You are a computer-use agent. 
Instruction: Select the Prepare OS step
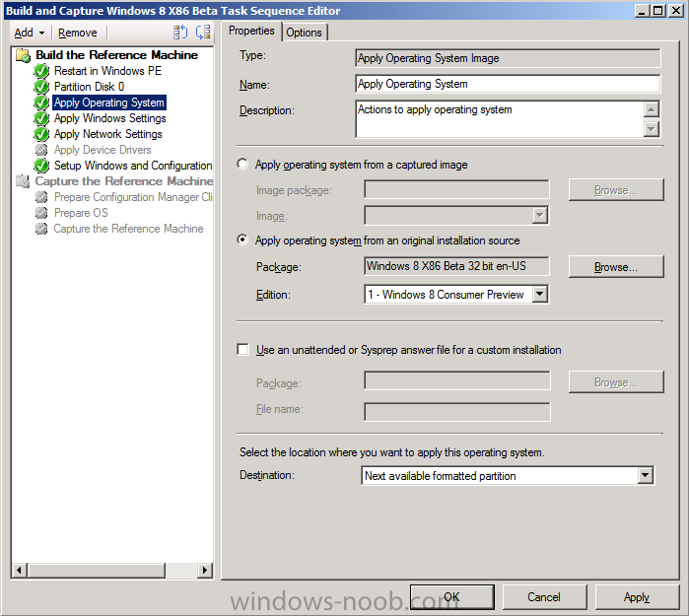tap(81, 213)
